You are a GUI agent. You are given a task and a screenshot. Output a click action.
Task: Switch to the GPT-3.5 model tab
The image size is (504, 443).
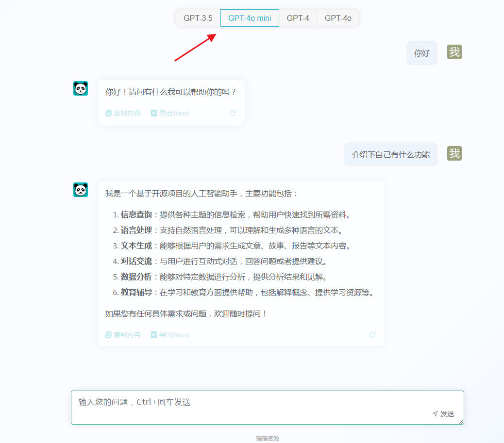(198, 18)
